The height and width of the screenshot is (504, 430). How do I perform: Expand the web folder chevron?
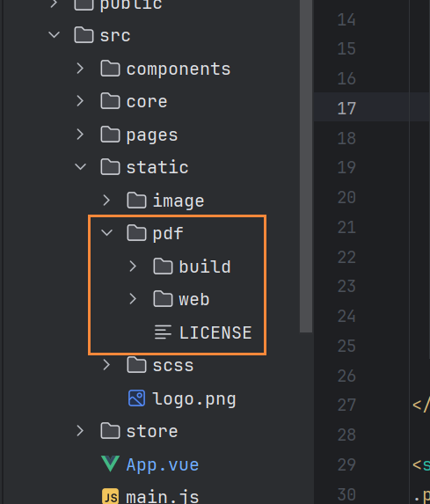[x=133, y=298]
